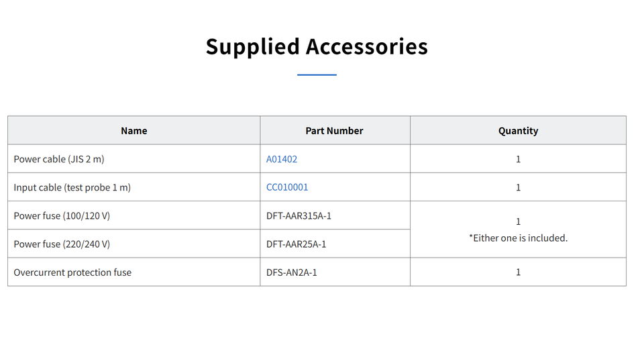
Task: Select the Overcurrent protection fuse cell
Action: tap(134, 272)
